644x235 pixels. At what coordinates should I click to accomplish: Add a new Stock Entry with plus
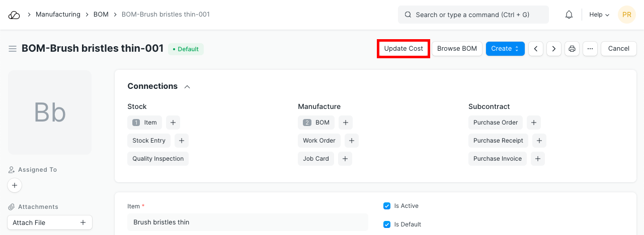click(x=182, y=141)
